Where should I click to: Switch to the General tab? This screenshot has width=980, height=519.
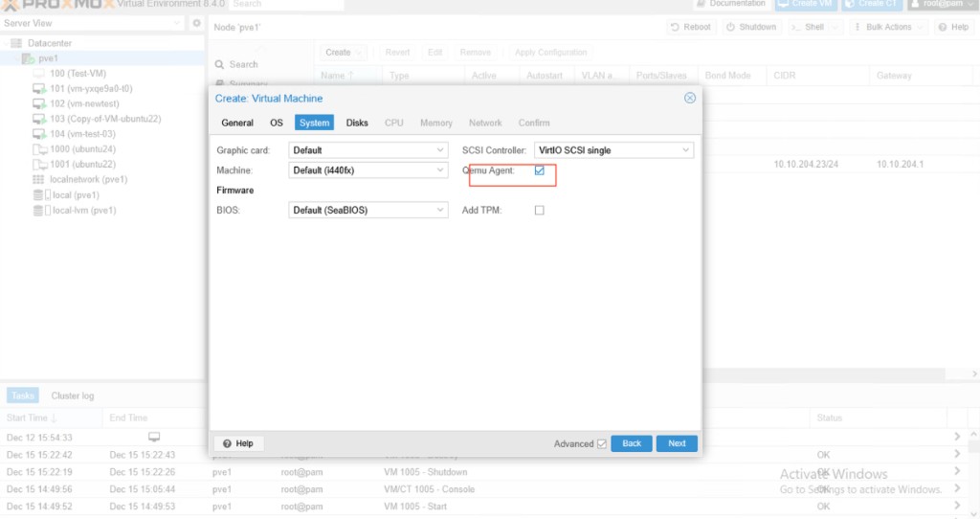tap(237, 123)
